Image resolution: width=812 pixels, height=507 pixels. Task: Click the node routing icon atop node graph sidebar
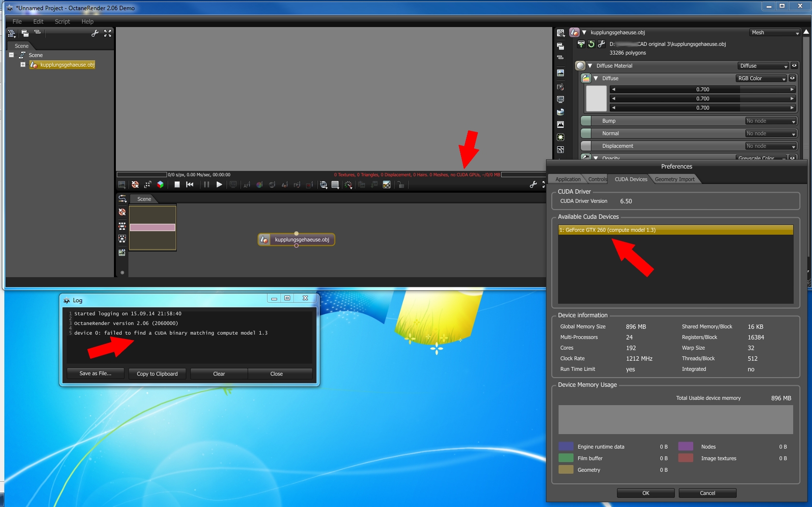pos(122,199)
